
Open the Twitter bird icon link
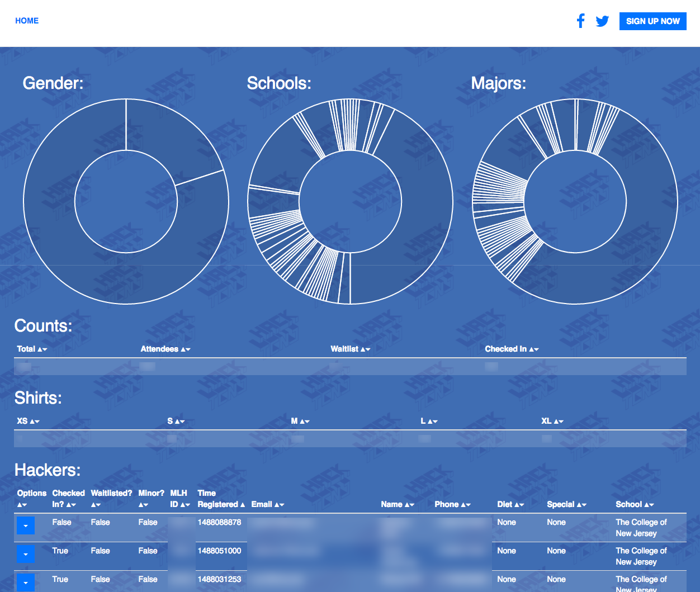click(602, 21)
